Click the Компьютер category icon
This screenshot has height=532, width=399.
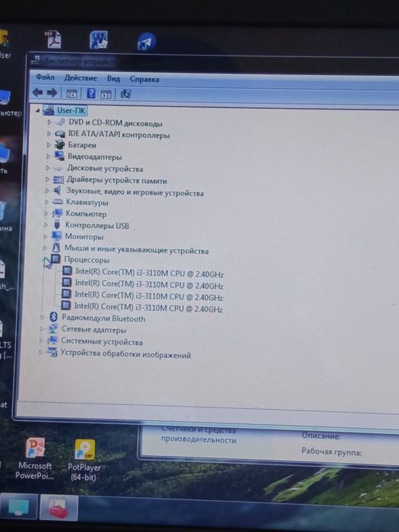coord(57,213)
